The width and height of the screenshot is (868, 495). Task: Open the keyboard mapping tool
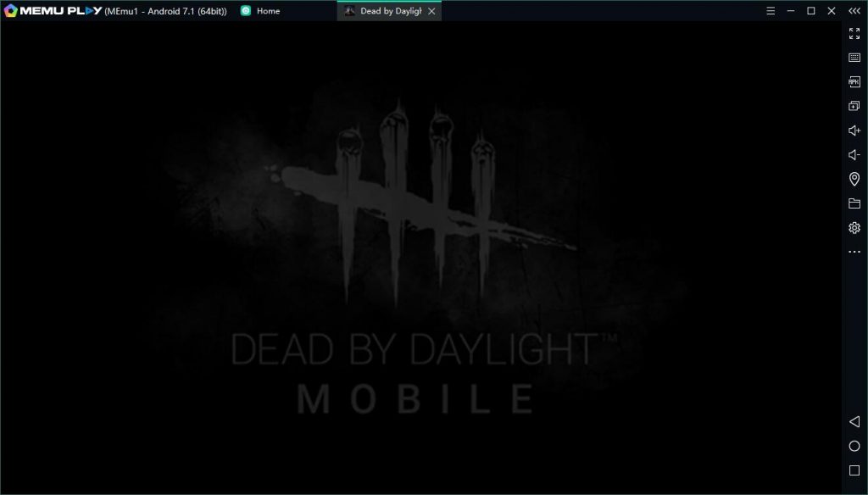[854, 58]
